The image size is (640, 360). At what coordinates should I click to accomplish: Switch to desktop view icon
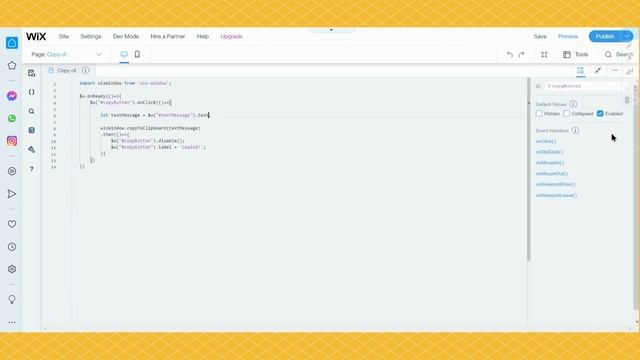point(124,54)
